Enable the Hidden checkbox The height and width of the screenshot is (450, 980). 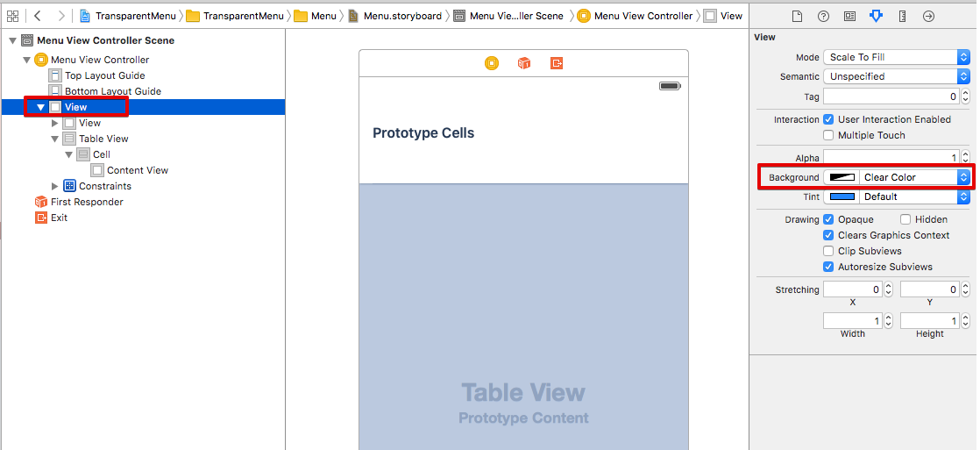click(x=905, y=219)
